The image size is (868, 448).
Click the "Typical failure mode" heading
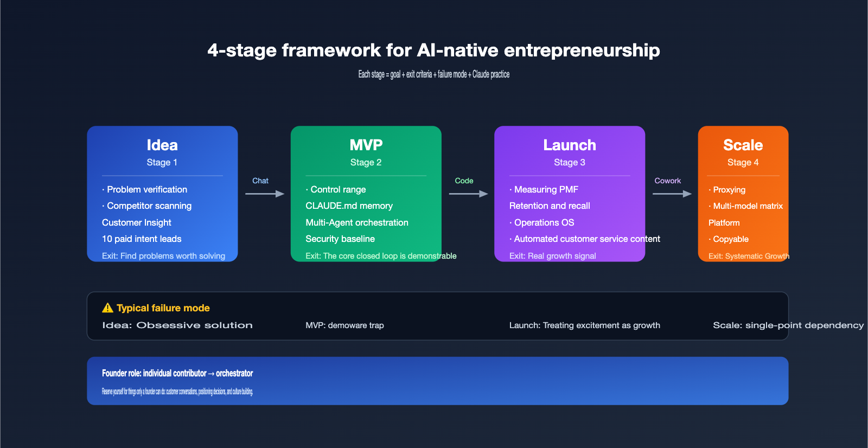point(163,308)
